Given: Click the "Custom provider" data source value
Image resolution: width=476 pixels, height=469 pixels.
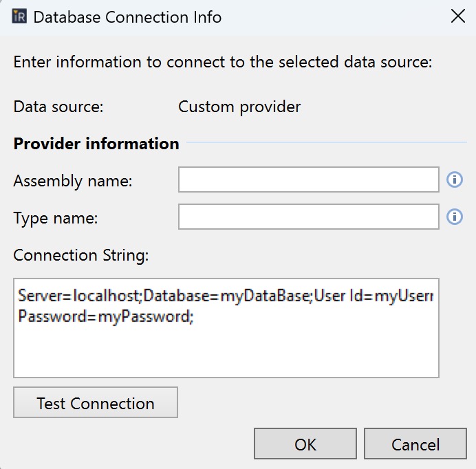Looking at the screenshot, I should (x=239, y=107).
